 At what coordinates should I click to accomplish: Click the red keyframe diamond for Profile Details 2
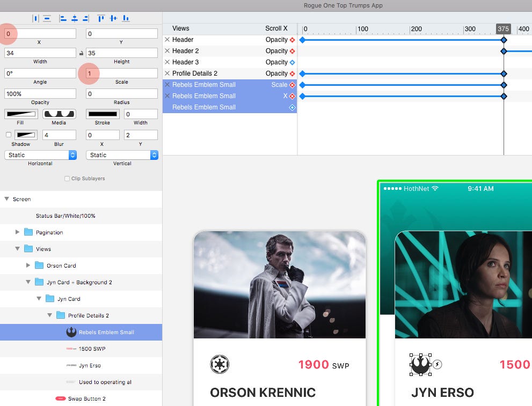click(292, 73)
